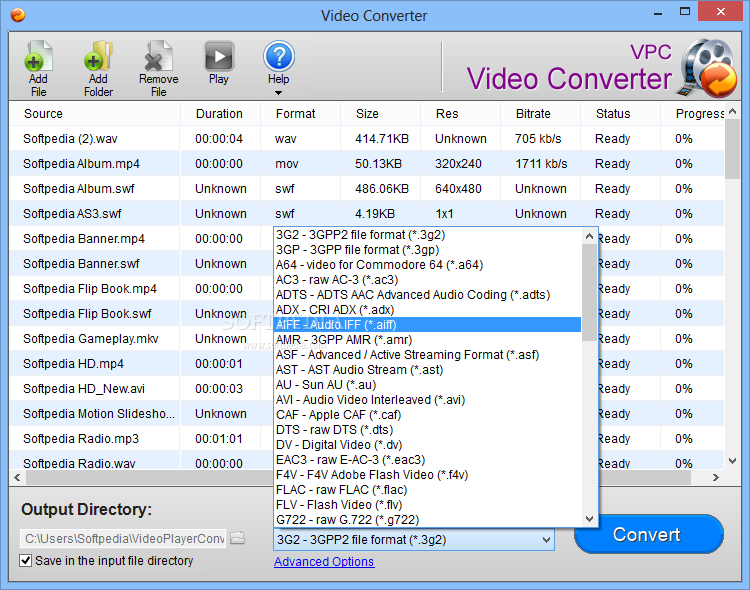Screen dimensions: 750x590
Task: Click the Add Folder toolbar icon
Action: point(98,69)
